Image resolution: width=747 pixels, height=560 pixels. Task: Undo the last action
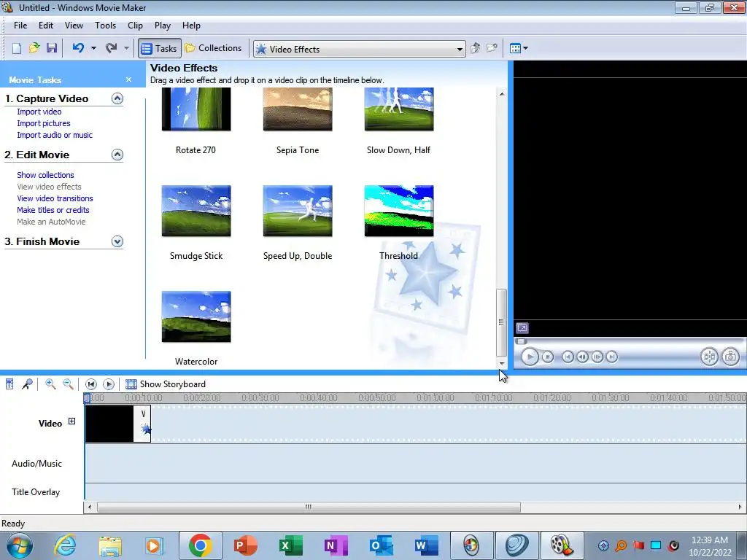[x=78, y=48]
